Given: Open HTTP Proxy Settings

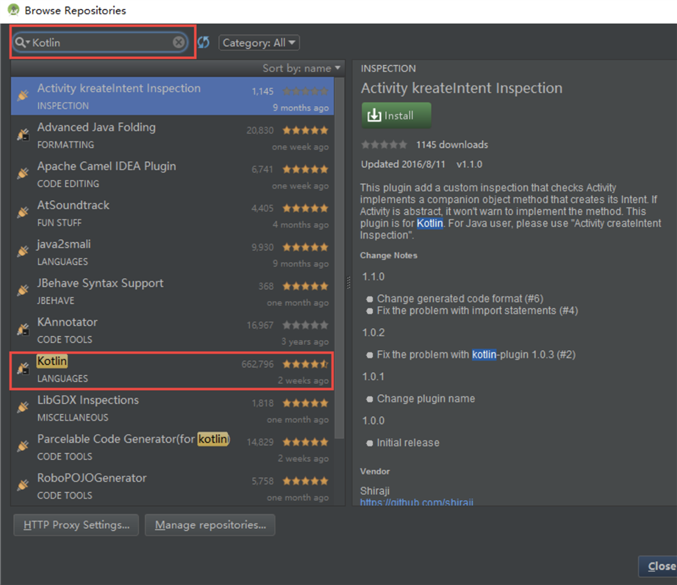Looking at the screenshot, I should click(x=76, y=525).
